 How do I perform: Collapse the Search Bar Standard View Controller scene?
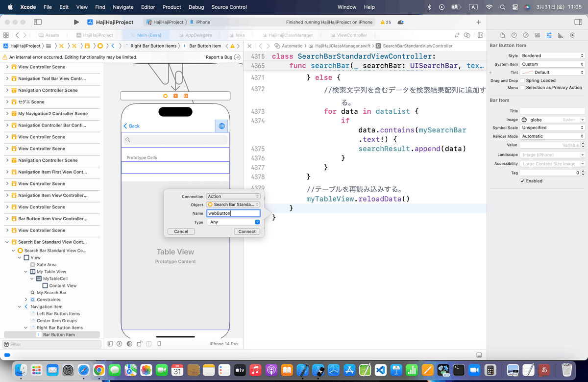[7, 242]
